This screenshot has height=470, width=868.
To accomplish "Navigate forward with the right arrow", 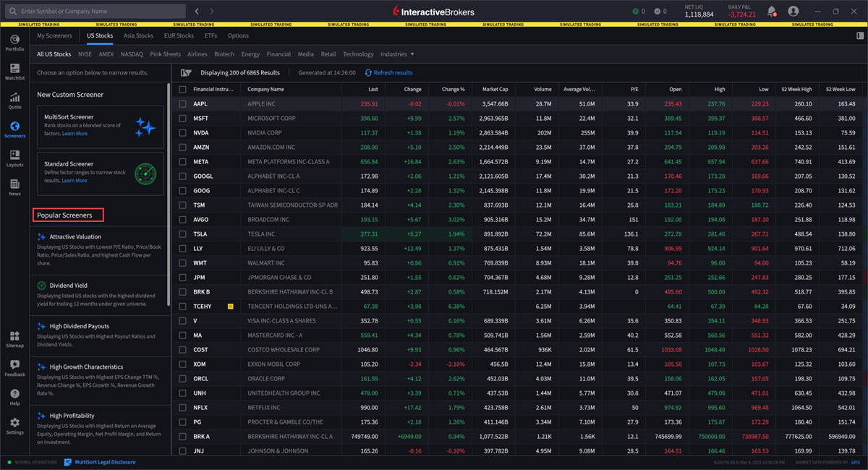I will (x=211, y=12).
